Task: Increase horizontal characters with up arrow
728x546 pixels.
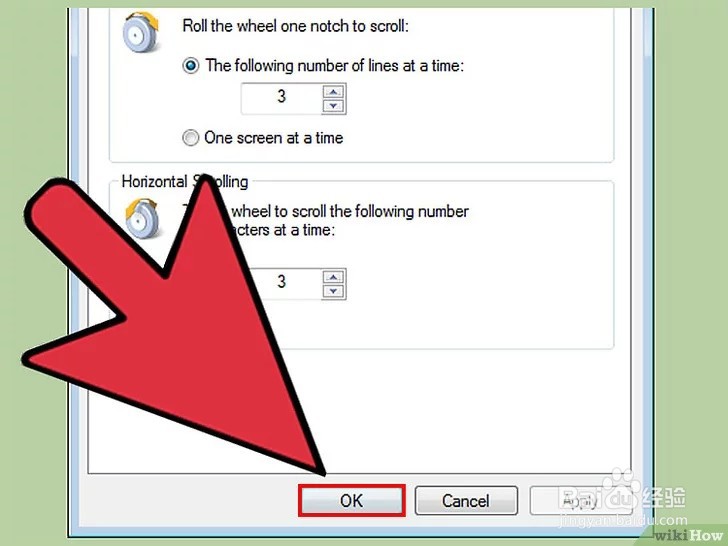Action: point(333,277)
